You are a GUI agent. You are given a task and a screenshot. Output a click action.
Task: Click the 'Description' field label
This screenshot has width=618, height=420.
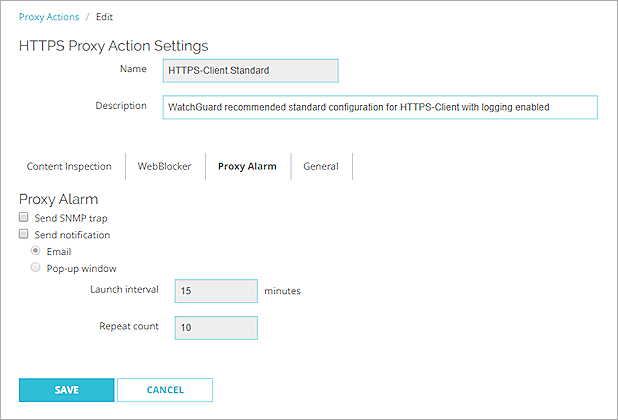tap(121, 106)
